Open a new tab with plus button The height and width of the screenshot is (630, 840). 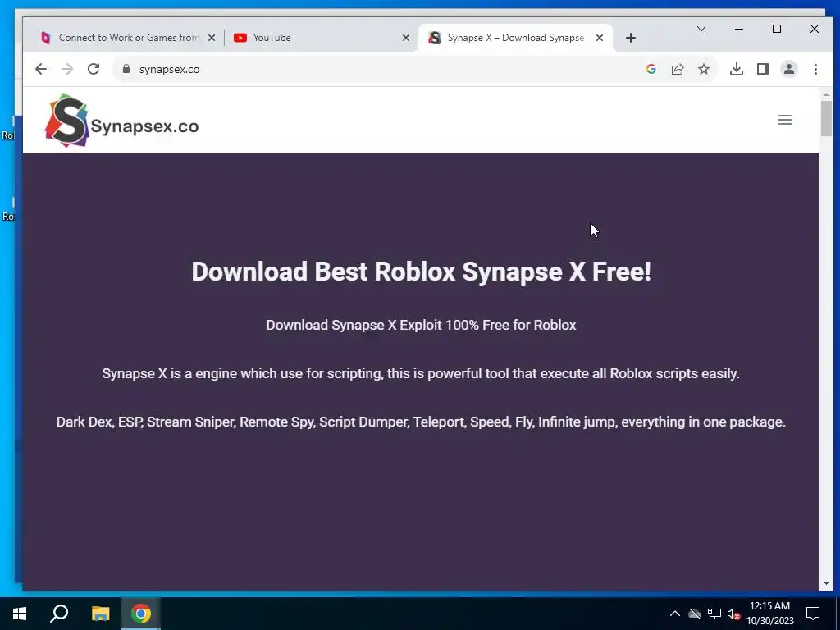tap(631, 38)
